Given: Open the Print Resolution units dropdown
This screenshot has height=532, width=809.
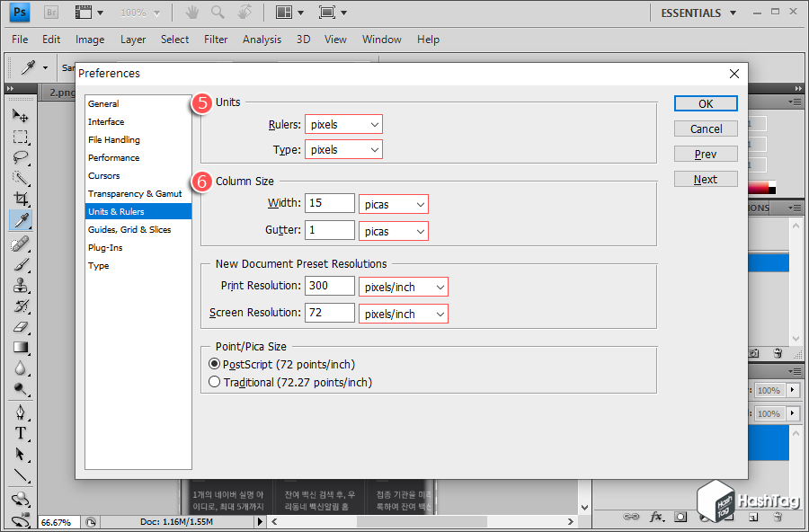Looking at the screenshot, I should coord(404,287).
